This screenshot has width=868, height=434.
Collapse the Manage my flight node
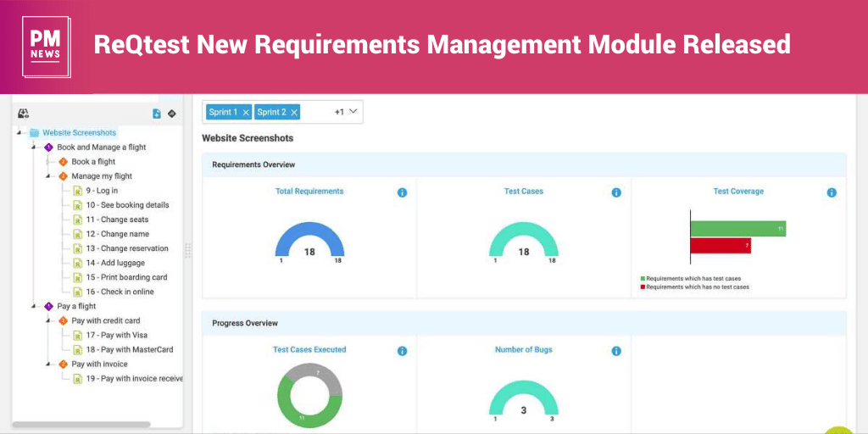(x=48, y=176)
